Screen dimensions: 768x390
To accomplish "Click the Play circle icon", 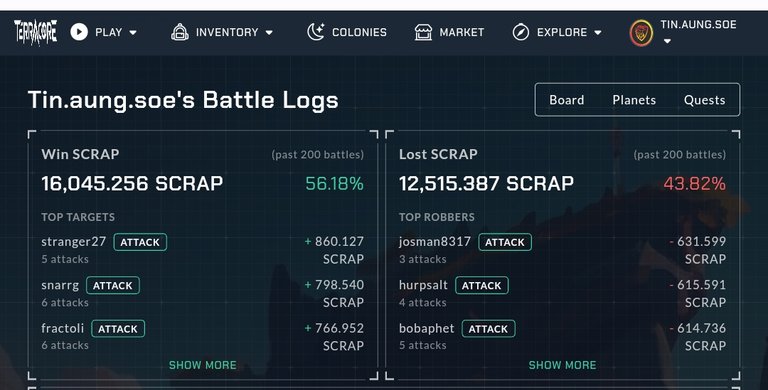I will (79, 32).
